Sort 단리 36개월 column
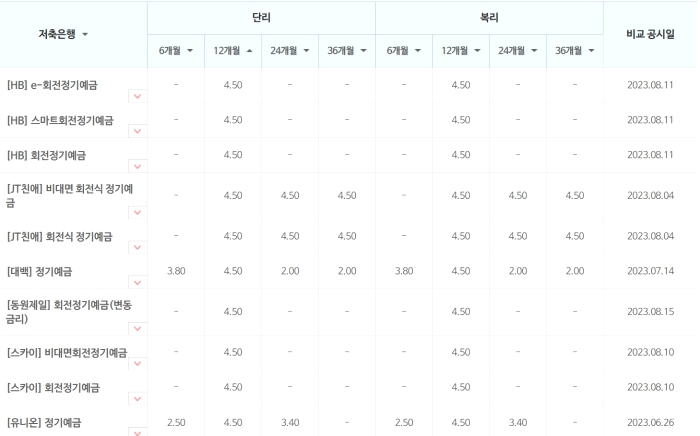 pyautogui.click(x=347, y=51)
